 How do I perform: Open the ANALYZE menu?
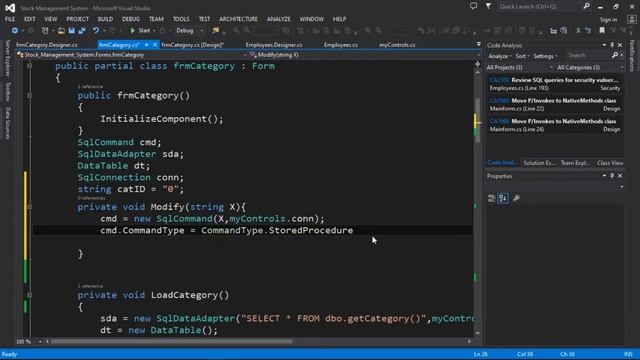[279, 19]
